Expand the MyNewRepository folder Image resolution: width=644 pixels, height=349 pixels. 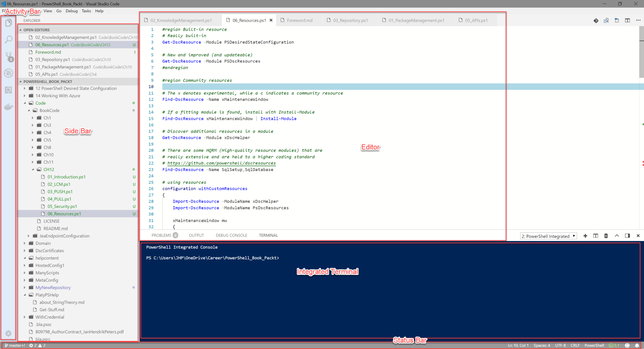(25, 288)
